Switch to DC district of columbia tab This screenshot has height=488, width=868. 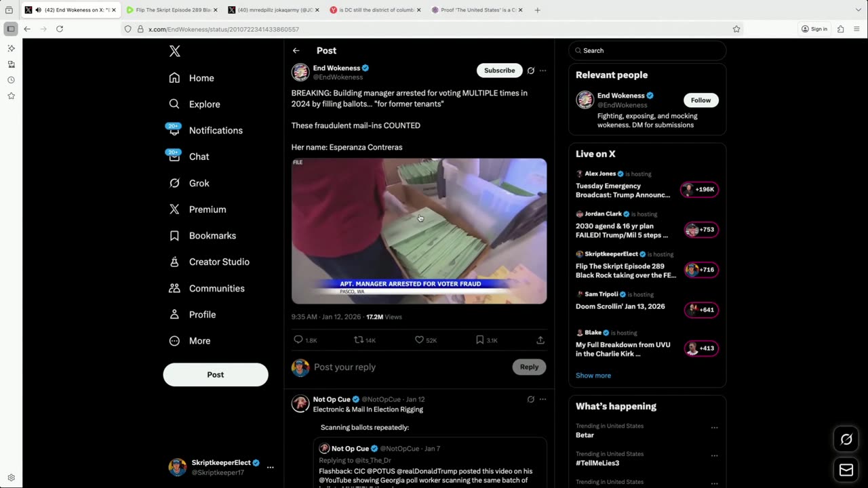click(x=376, y=10)
